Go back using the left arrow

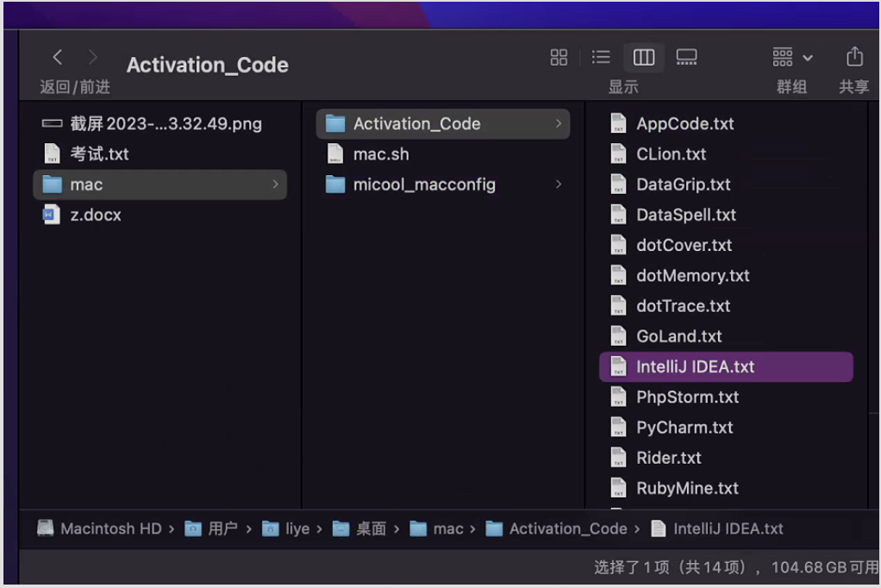[x=58, y=58]
